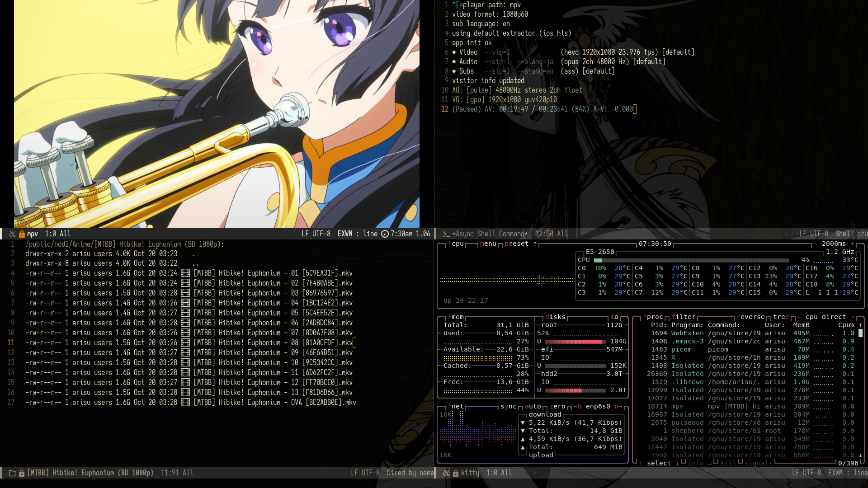868x488 pixels.
Task: Click the plus to increase the 2000ms interval
Action: coord(852,244)
